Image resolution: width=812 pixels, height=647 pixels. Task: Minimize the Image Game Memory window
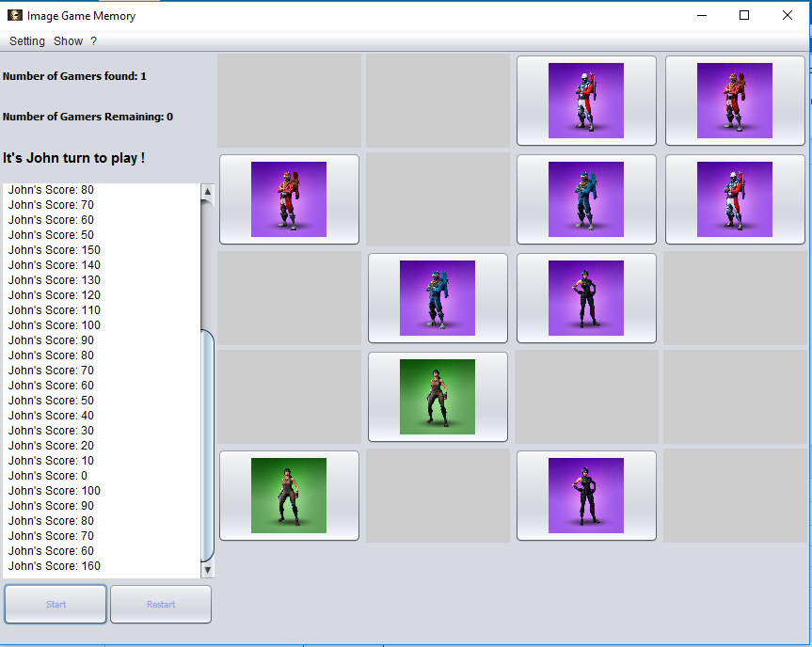702,16
